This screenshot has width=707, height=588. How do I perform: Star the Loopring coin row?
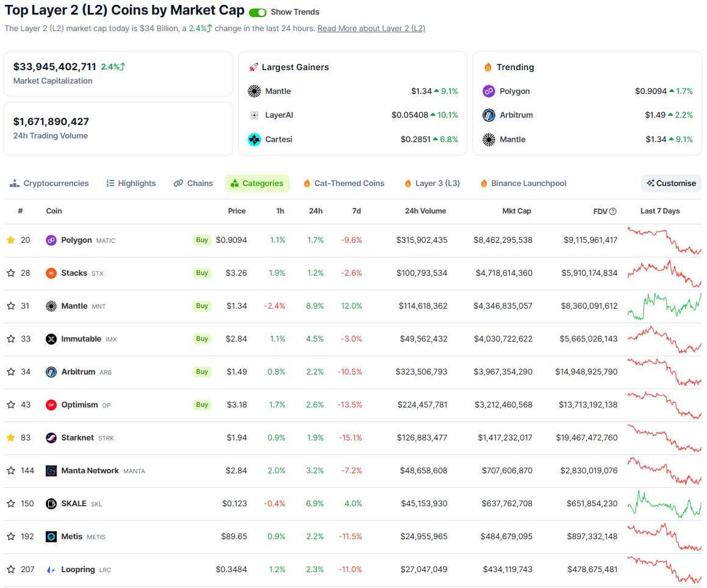tap(11, 569)
